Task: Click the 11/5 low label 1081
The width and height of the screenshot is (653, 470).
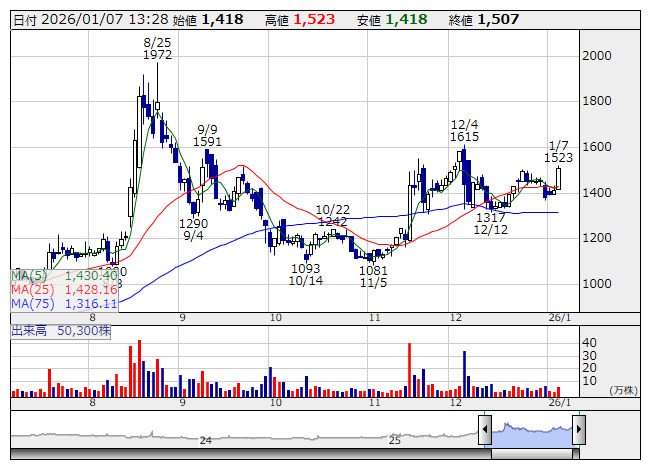Action: click(x=373, y=270)
